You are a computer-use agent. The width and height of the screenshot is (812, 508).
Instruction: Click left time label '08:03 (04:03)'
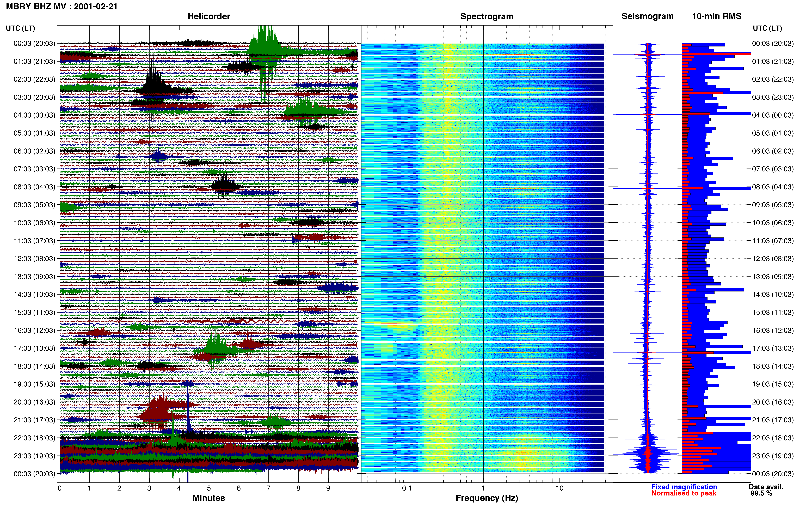(34, 187)
